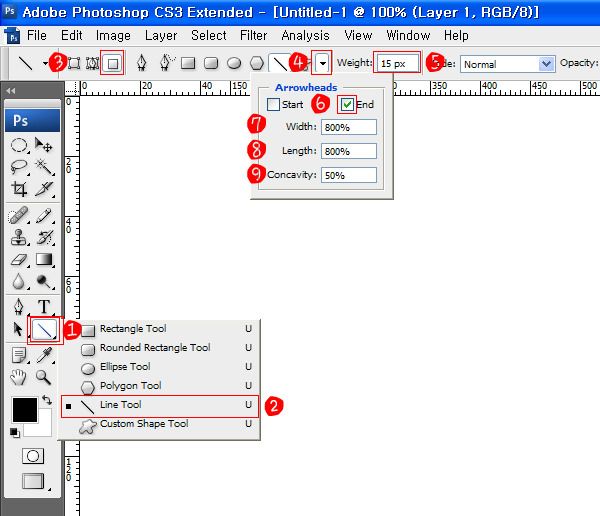Choose the Pen tool in options bar
The height and width of the screenshot is (516, 600).
(142, 62)
